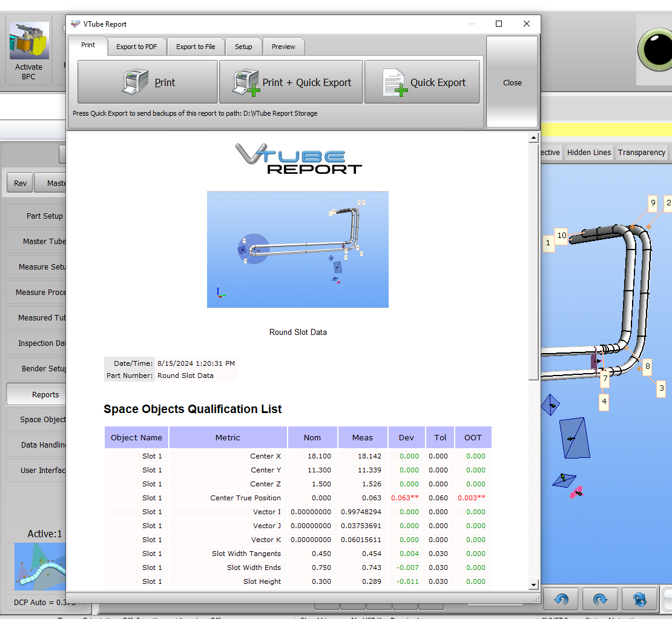Open User Interface menu button

tap(36, 470)
